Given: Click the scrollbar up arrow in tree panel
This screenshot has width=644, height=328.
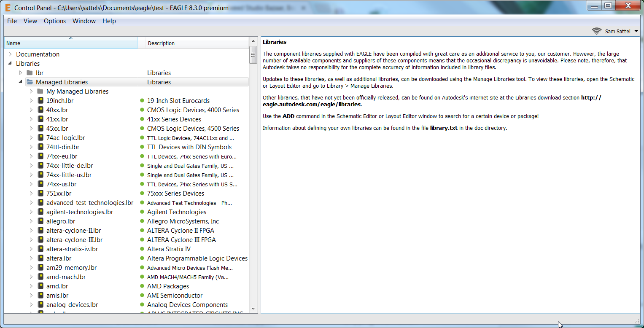Looking at the screenshot, I should 253,41.
